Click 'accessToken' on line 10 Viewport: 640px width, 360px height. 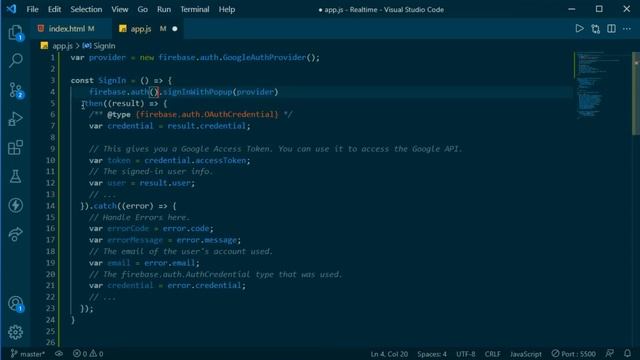pyautogui.click(x=221, y=160)
